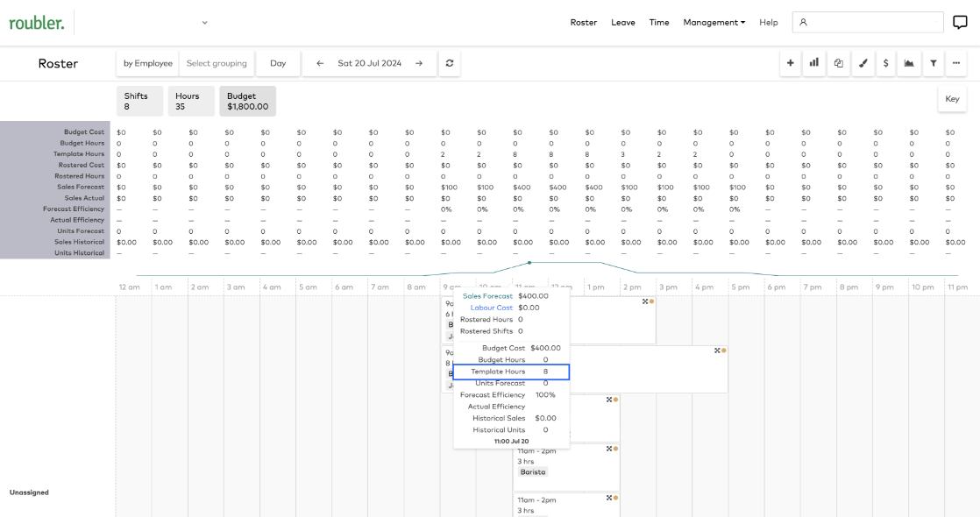The height and width of the screenshot is (517, 980).
Task: Open the ellipsis more options icon
Action: tap(956, 63)
